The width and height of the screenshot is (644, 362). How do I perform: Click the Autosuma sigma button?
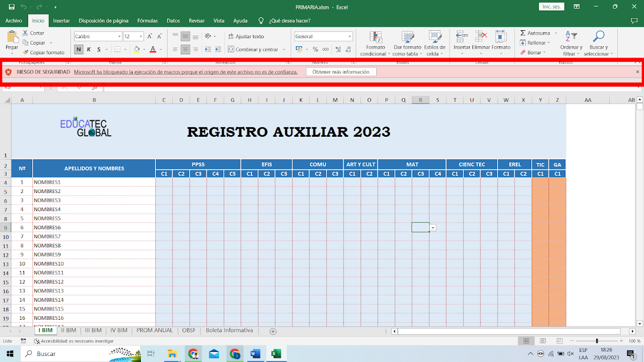coord(535,33)
